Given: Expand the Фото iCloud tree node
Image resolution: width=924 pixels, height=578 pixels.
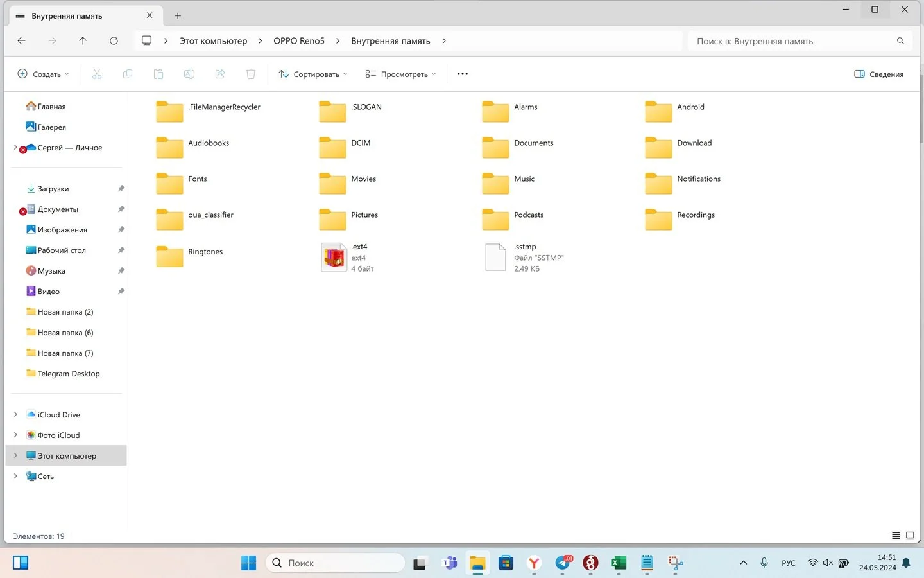Looking at the screenshot, I should [15, 435].
